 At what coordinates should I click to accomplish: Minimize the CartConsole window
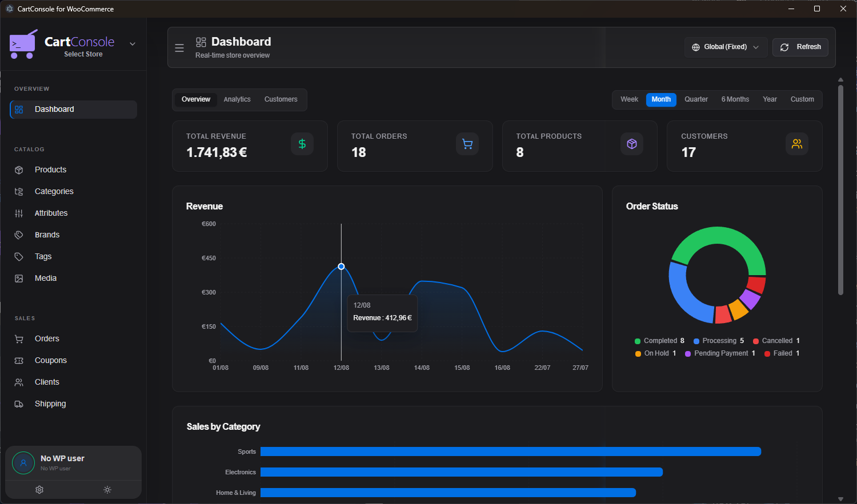(791, 9)
